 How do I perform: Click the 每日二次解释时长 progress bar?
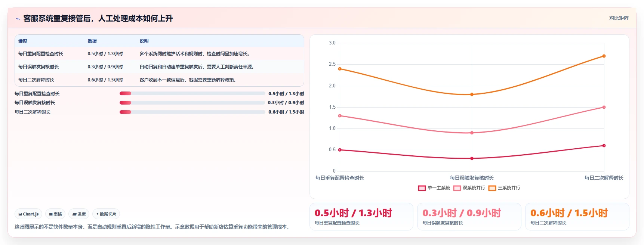click(192, 112)
